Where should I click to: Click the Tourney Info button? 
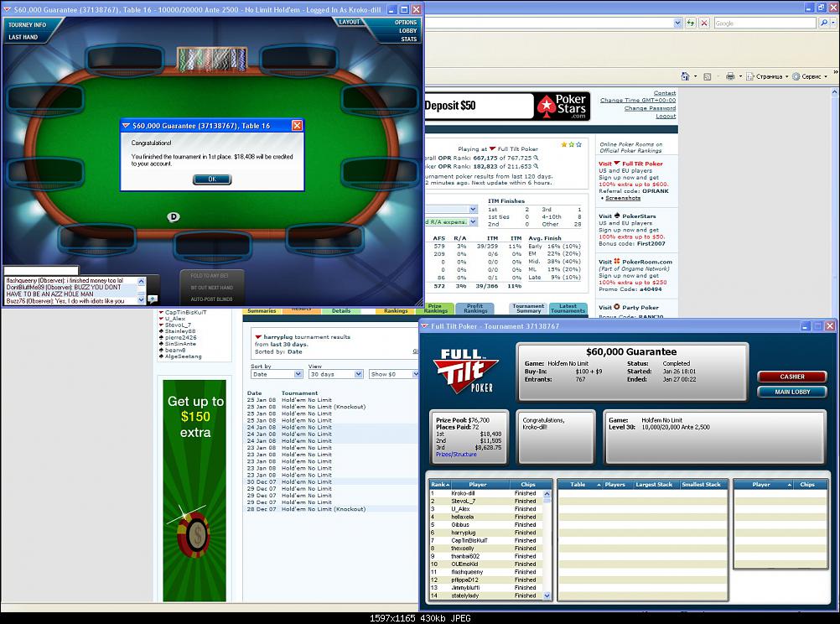pos(28,24)
